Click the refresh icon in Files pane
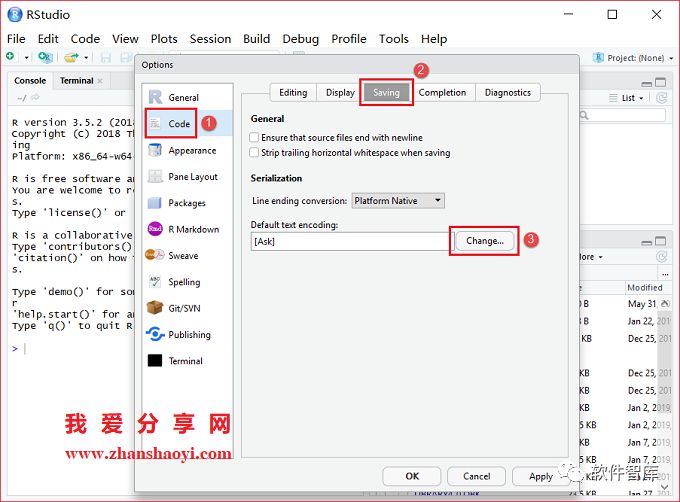Viewport: 680px width, 502px height. click(661, 257)
